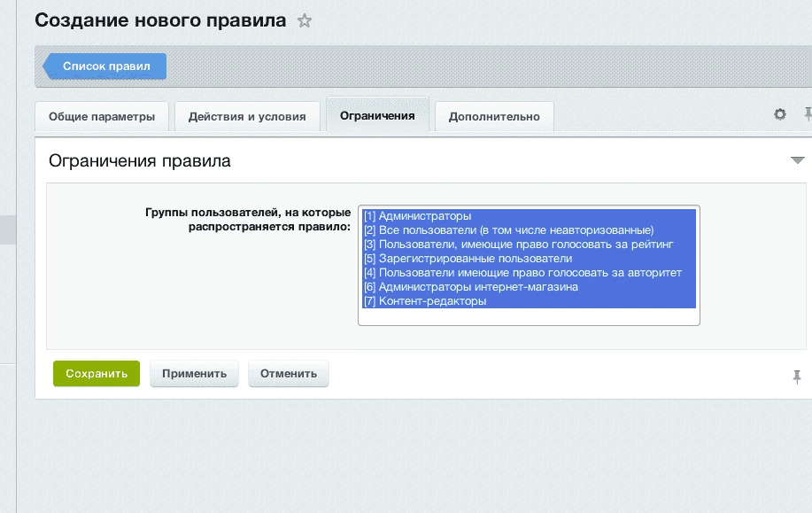Select [2] Все пользователи group option

click(529, 230)
